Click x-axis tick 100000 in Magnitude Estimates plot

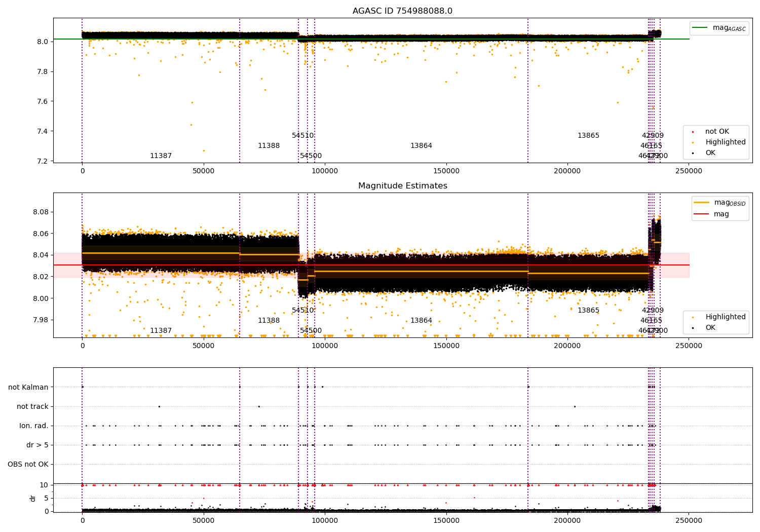point(325,346)
